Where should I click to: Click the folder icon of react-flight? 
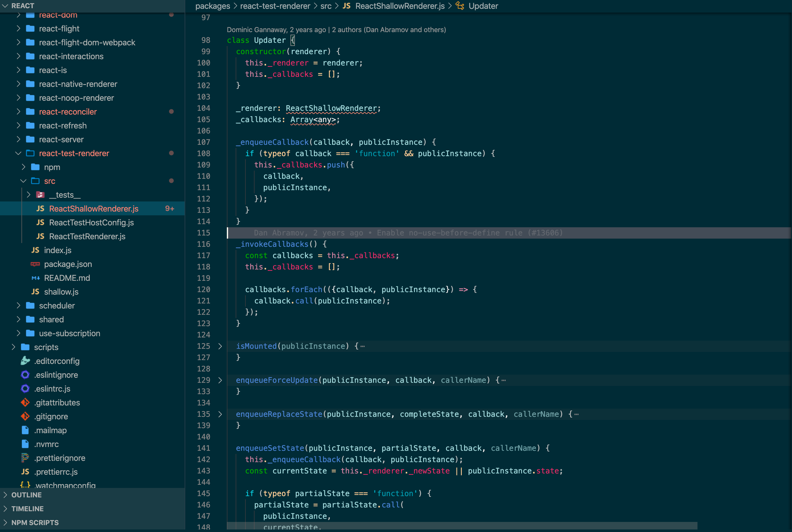point(30,29)
